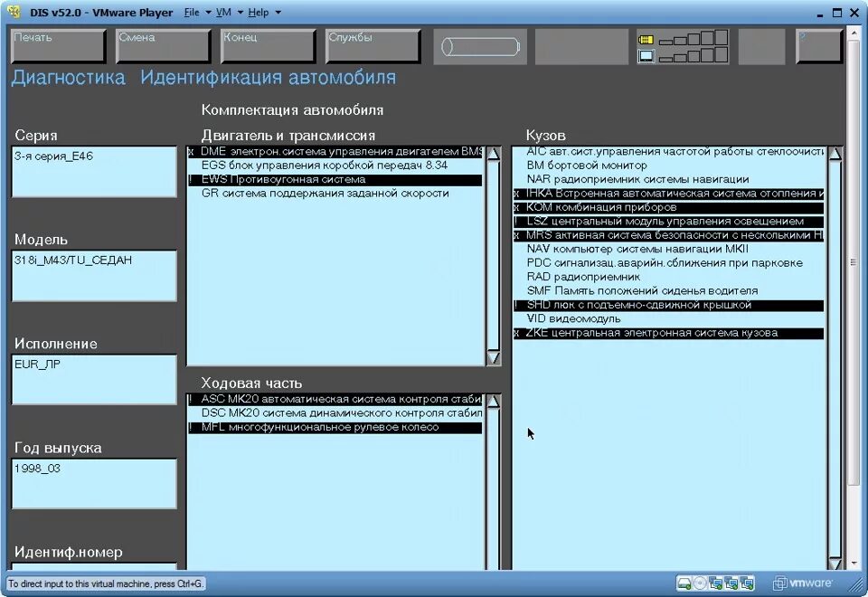868x597 pixels.
Task: Select EGS блок управления коробкой передач row
Action: pos(335,166)
